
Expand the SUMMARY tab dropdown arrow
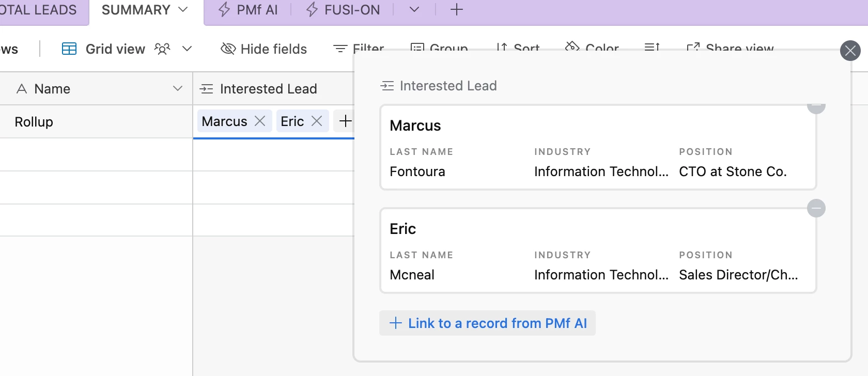[x=183, y=10]
